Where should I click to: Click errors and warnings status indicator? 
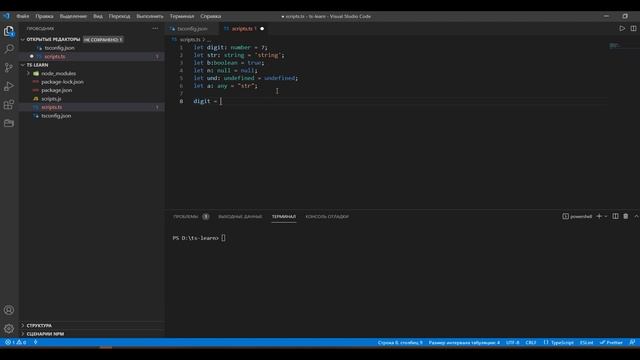pyautogui.click(x=16, y=342)
